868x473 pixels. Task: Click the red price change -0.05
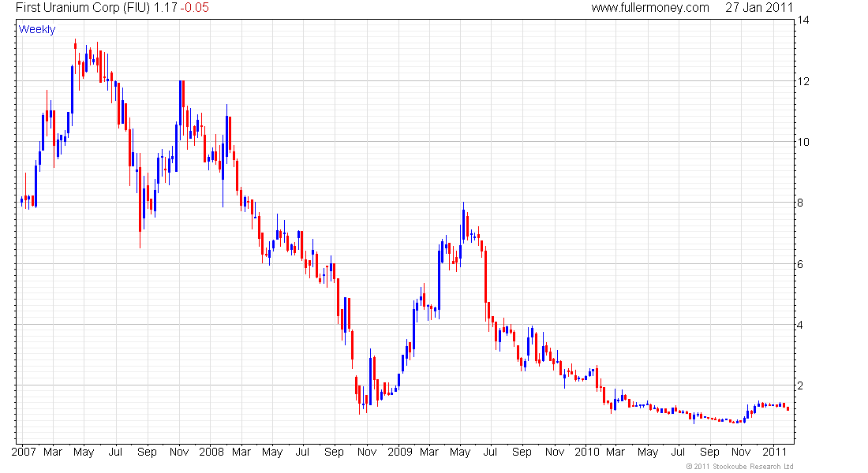coord(194,8)
